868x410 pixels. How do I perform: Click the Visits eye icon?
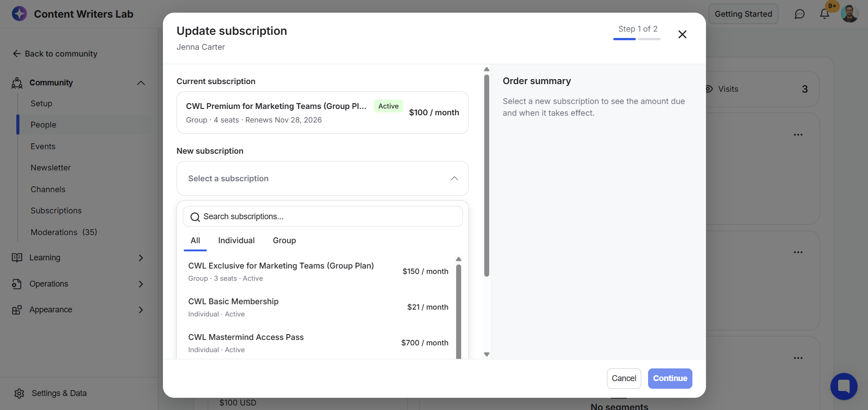pyautogui.click(x=709, y=89)
